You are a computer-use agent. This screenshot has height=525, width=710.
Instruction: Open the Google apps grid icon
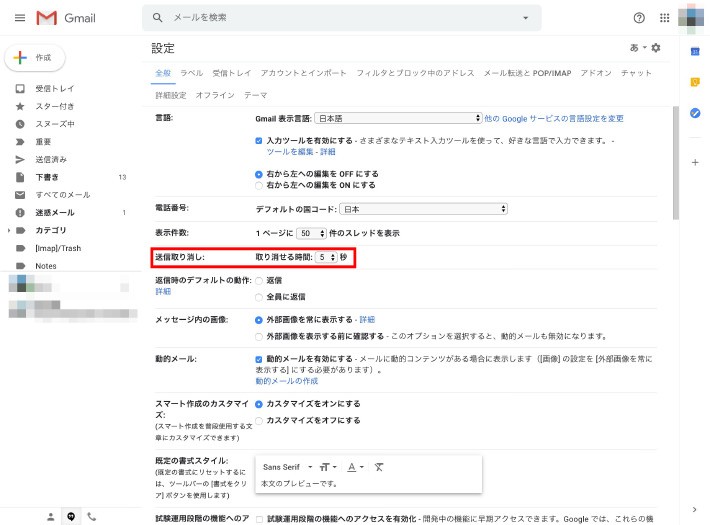tap(664, 18)
